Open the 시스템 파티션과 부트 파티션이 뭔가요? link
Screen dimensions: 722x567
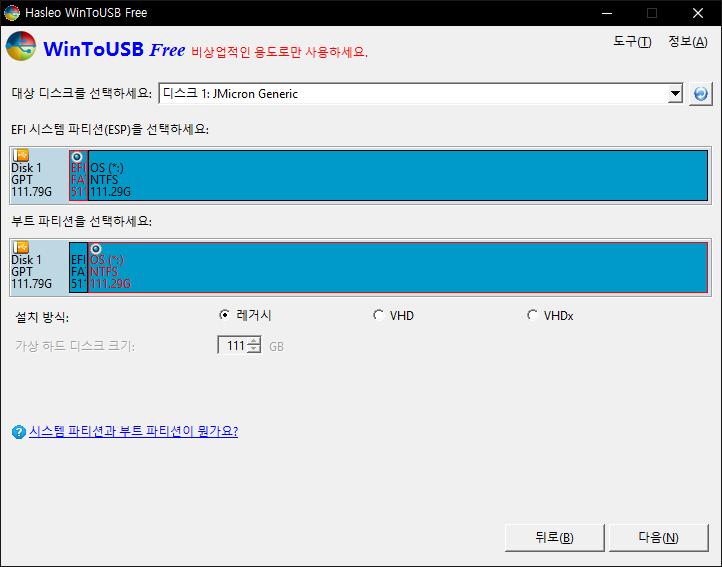(134, 432)
